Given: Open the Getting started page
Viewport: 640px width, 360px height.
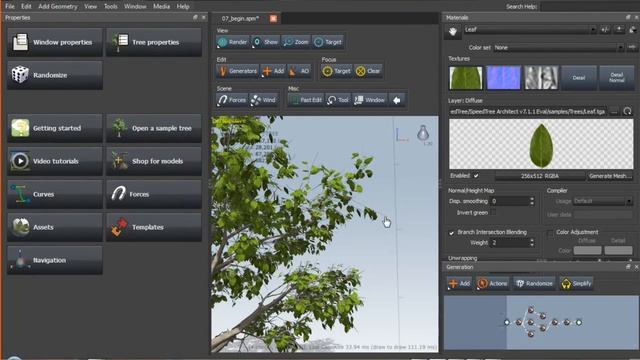Looking at the screenshot, I should click(x=55, y=128).
